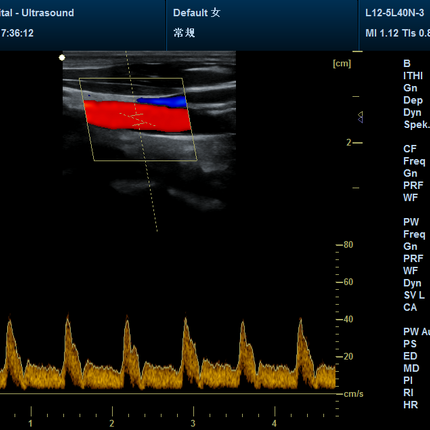Click "WF" under the CF section
Viewport: 430px width, 430px height.
point(410,198)
